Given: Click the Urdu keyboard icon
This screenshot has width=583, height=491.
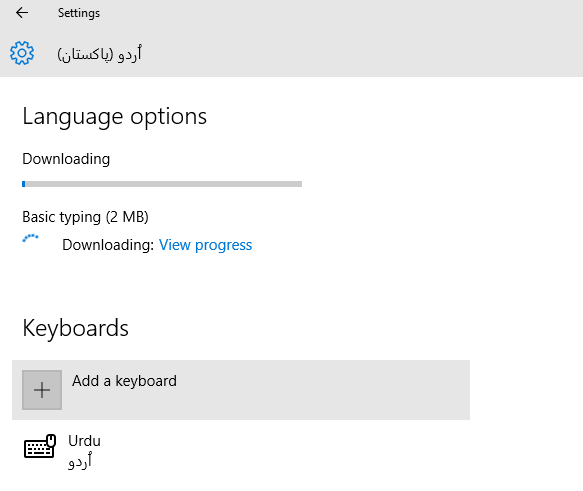Looking at the screenshot, I should pyautogui.click(x=40, y=446).
